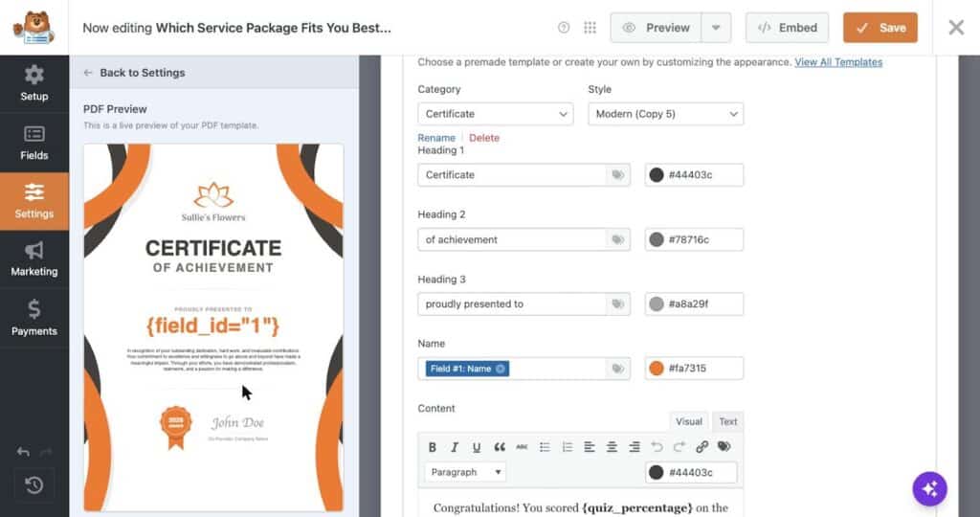Align text left
This screenshot has width=980, height=517.
click(590, 447)
